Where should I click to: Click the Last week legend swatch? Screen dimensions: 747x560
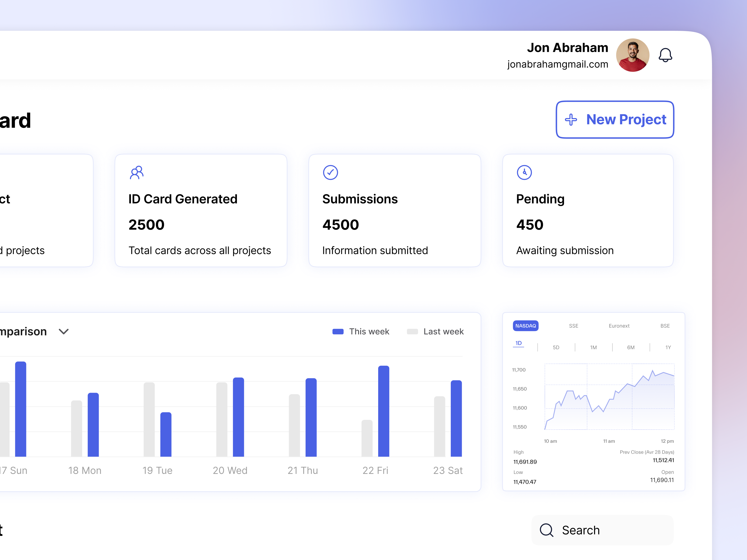point(412,332)
